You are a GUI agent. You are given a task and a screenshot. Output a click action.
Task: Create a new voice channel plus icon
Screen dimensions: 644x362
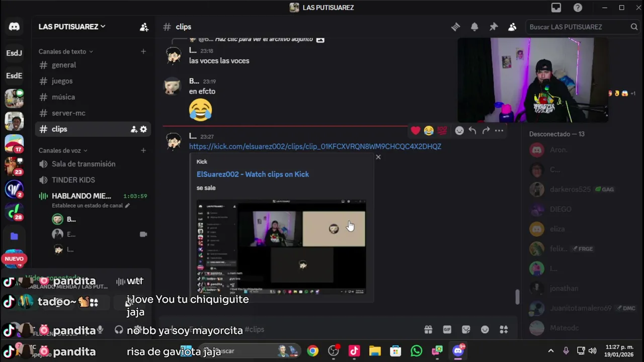143,150
